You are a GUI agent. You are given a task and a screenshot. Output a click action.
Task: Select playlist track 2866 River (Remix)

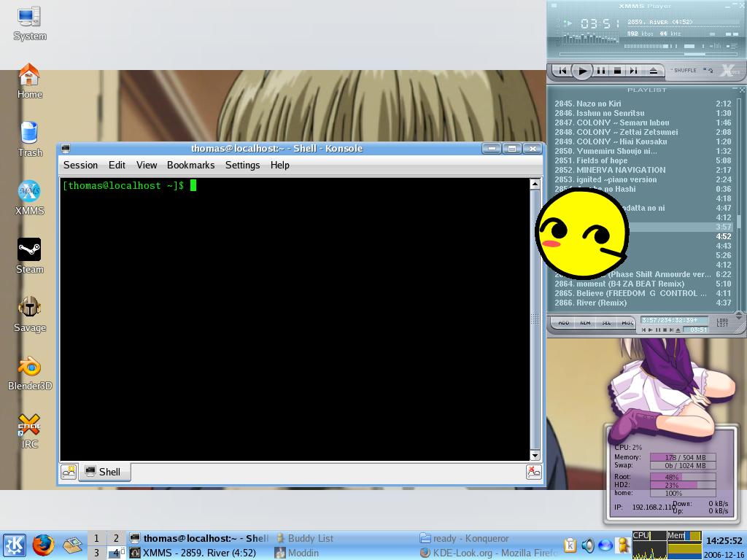click(x=643, y=303)
